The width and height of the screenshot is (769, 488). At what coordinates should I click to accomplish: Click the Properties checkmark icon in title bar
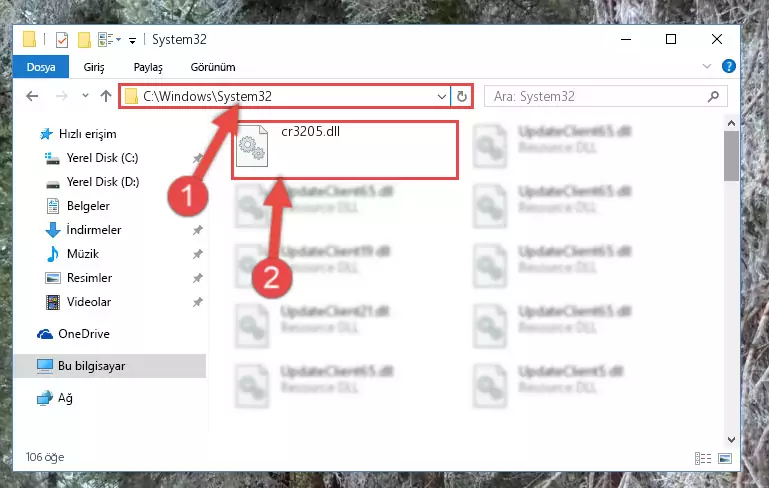pos(62,40)
